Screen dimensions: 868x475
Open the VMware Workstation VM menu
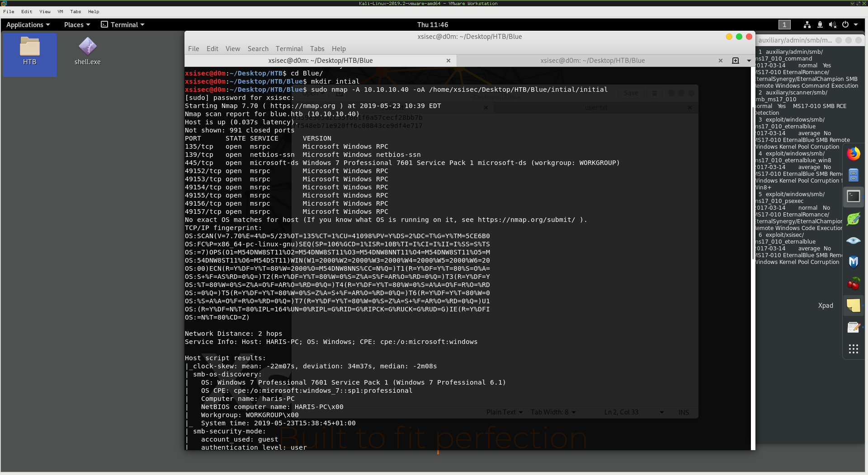[x=60, y=12]
